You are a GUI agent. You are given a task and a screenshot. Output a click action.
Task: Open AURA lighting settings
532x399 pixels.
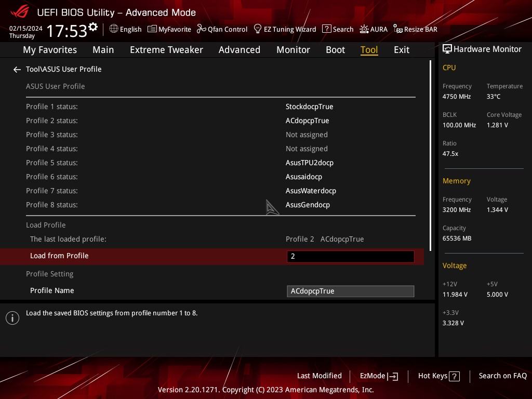coord(374,29)
